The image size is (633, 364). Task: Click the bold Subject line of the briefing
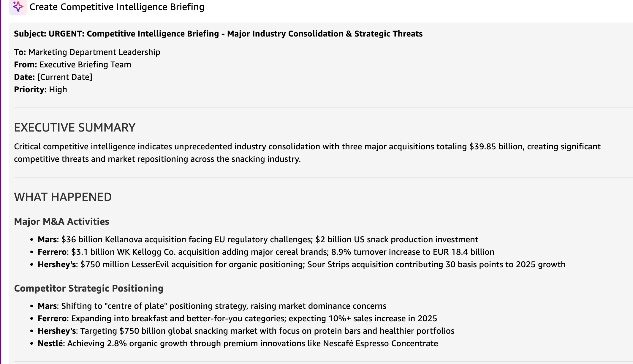coord(218,34)
